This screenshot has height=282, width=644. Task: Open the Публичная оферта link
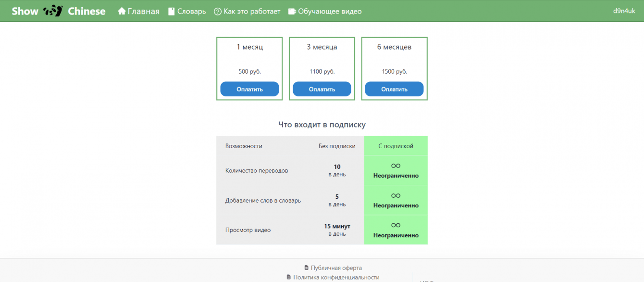(336, 268)
